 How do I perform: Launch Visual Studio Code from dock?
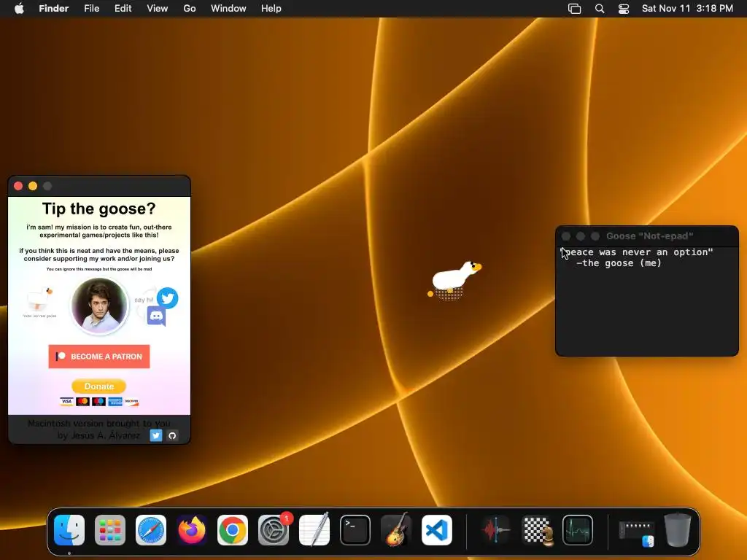coord(437,530)
